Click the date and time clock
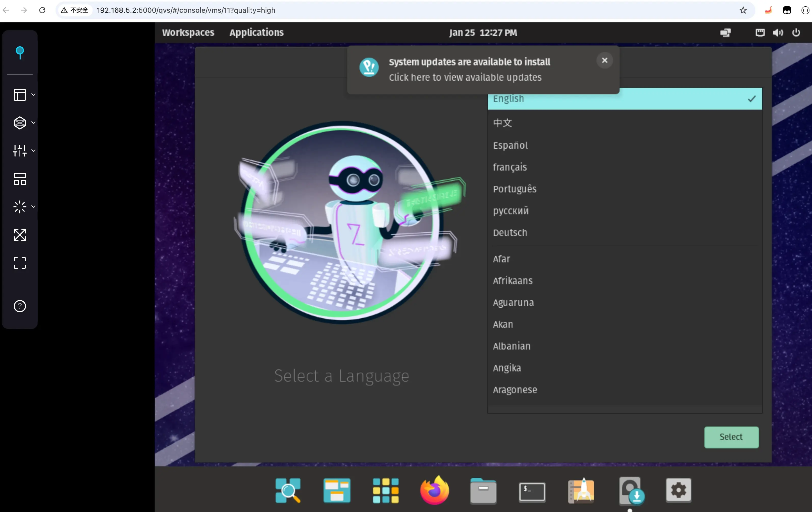The height and width of the screenshot is (512, 812). (483, 33)
